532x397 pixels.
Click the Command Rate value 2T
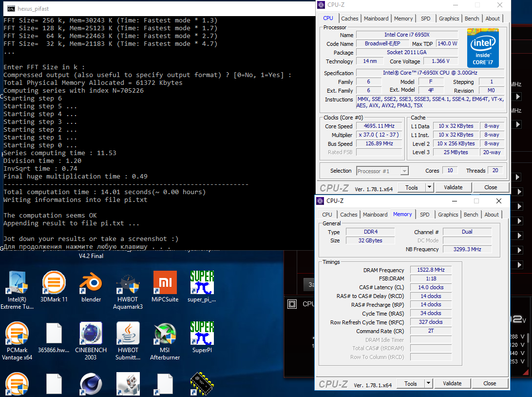[x=431, y=331]
